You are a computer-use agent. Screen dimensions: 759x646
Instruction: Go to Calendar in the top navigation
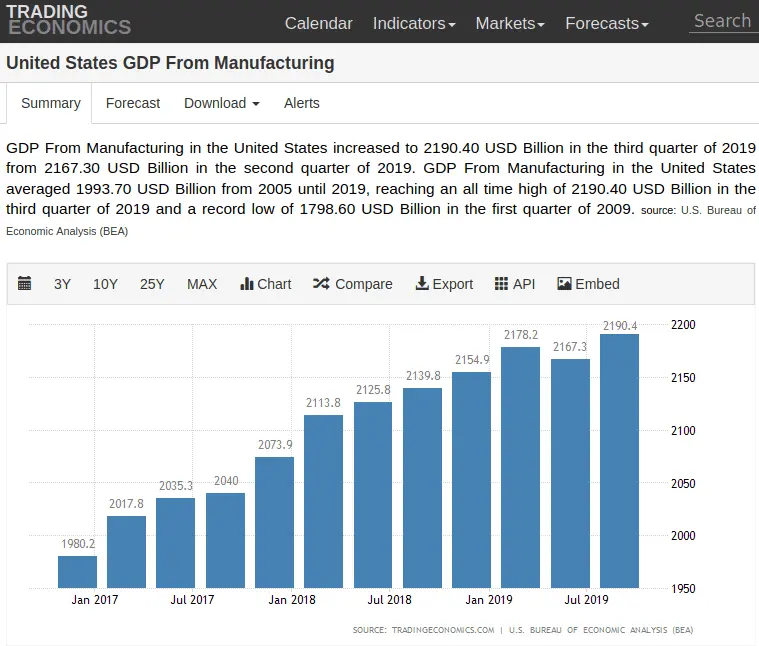pyautogui.click(x=318, y=23)
